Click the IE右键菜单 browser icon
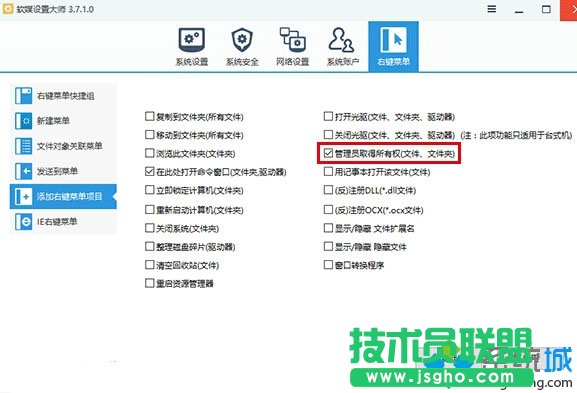Image resolution: width=577 pixels, height=393 pixels. pos(24,222)
